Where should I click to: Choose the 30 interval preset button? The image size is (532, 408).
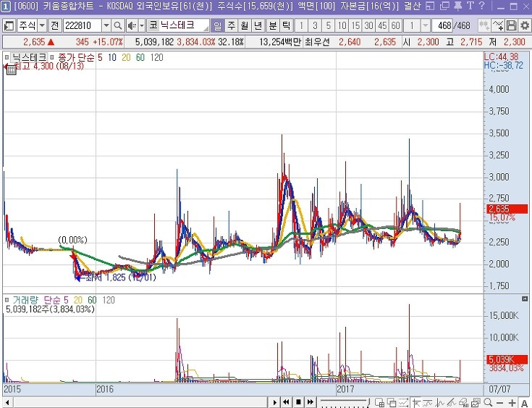369,25
